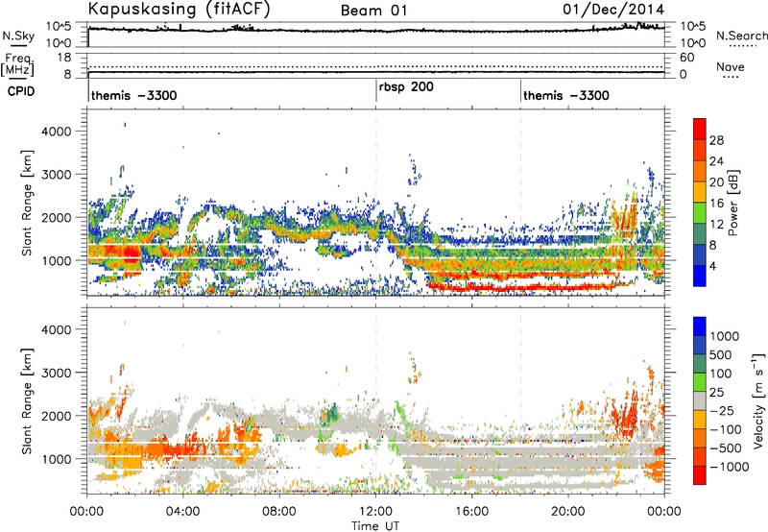Click the 'rbsp 200' CPID marker

[406, 87]
